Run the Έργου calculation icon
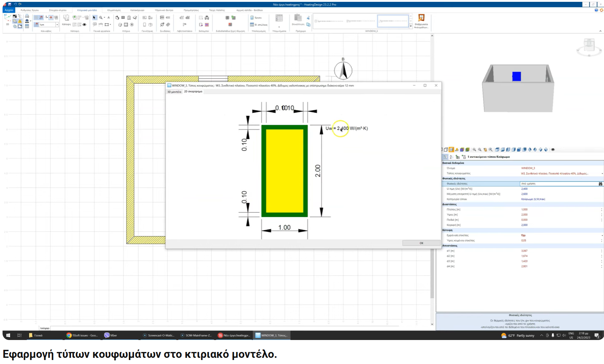Screen dimensions: 604x364 (x=253, y=17)
